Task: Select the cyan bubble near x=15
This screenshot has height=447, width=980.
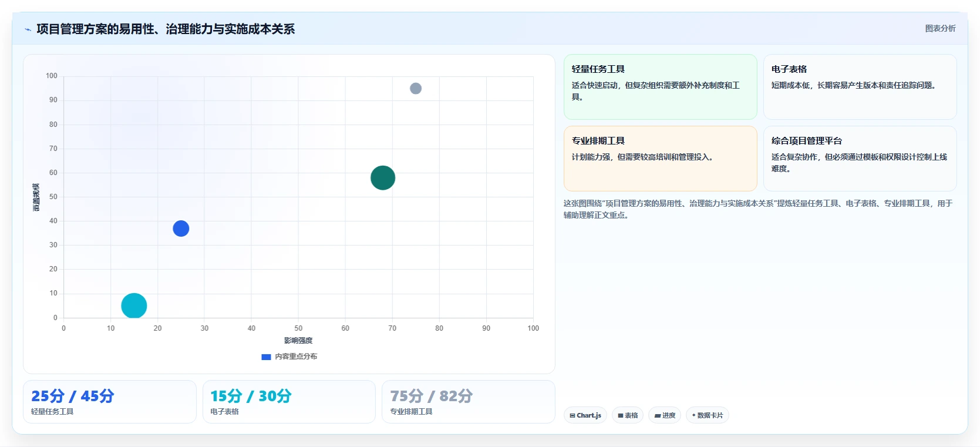Action: (134, 305)
